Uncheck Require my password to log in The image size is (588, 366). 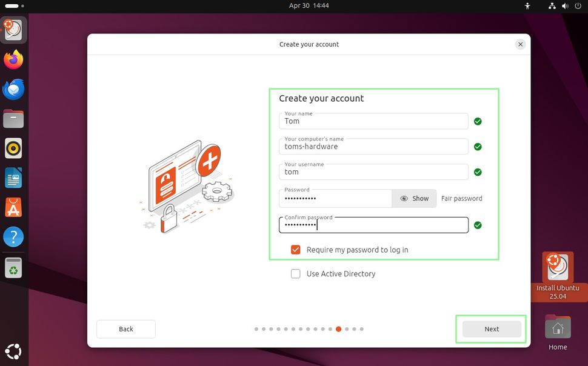[x=295, y=249]
